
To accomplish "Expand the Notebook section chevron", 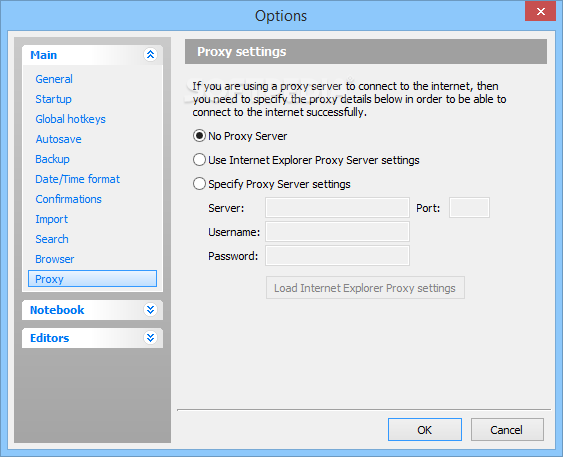I will tap(150, 310).
